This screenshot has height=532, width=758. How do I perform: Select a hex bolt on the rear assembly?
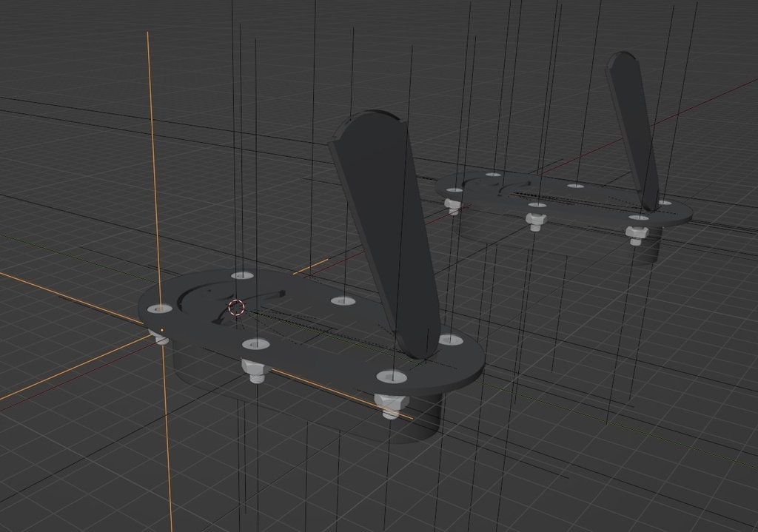pos(537,218)
